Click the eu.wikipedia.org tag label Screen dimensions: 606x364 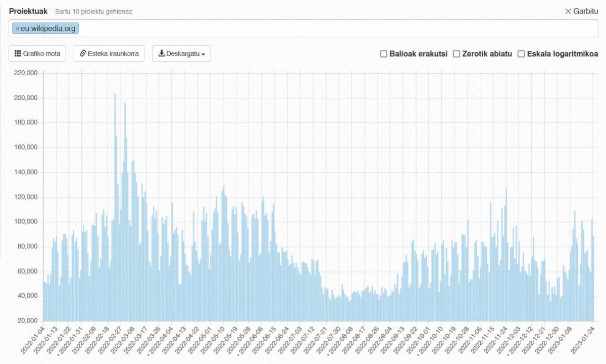(48, 29)
